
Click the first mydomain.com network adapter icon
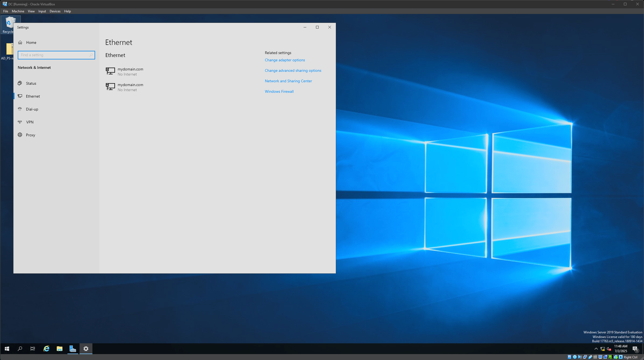point(110,71)
